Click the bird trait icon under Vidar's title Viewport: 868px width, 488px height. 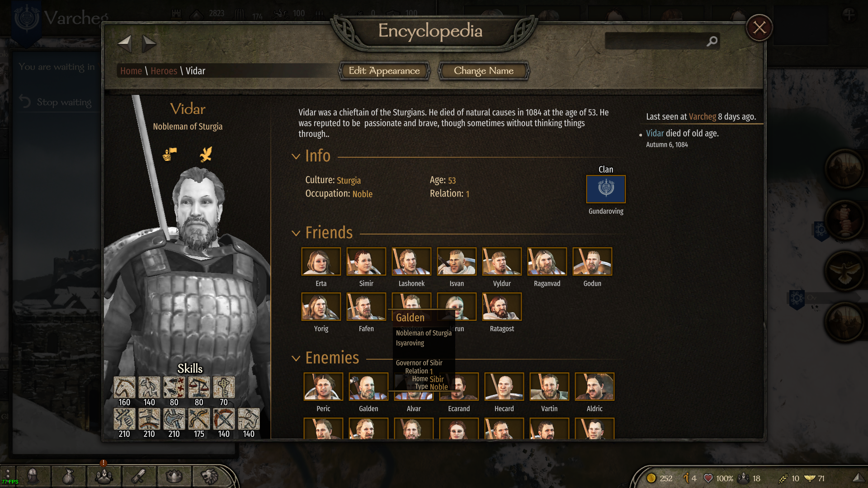point(206,155)
